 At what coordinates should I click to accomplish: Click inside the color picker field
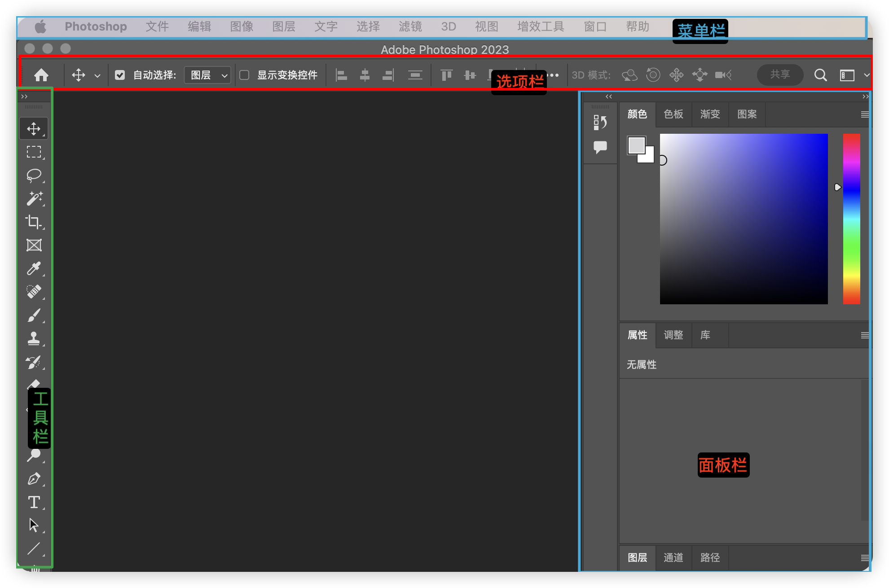744,219
